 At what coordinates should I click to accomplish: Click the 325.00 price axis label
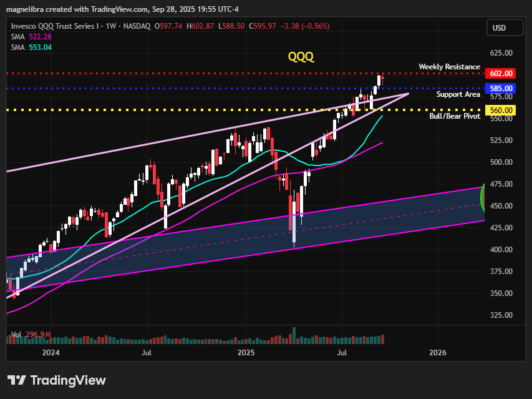click(501, 315)
